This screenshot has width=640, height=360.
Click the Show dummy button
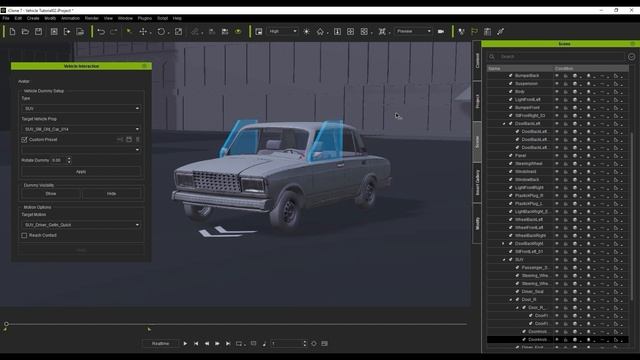tap(51, 194)
